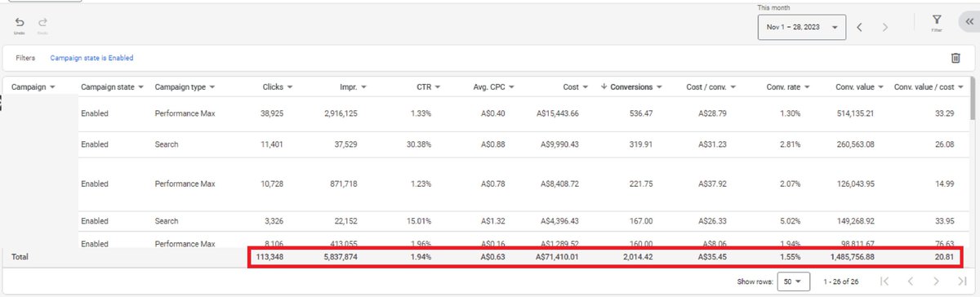This screenshot has width=980, height=297.
Task: Click the Filters label
Action: (x=25, y=58)
